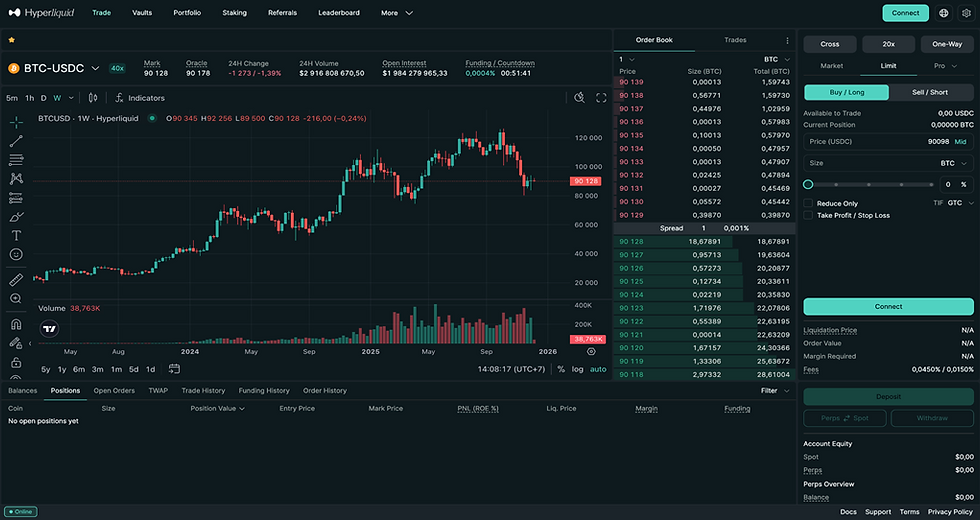Screen dimensions: 980x520
Task: Click the size percentage input box
Action: coord(956,184)
